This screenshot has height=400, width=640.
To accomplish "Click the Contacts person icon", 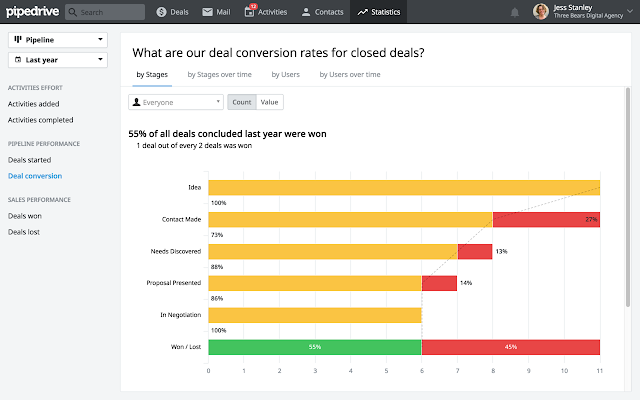I will (306, 12).
